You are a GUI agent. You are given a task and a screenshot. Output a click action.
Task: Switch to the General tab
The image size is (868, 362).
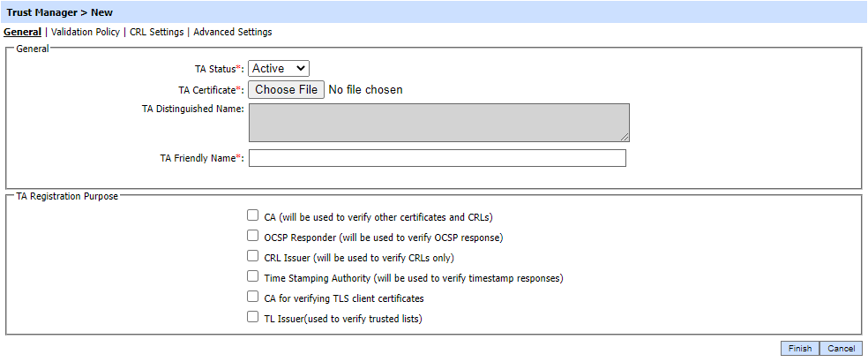coord(22,32)
